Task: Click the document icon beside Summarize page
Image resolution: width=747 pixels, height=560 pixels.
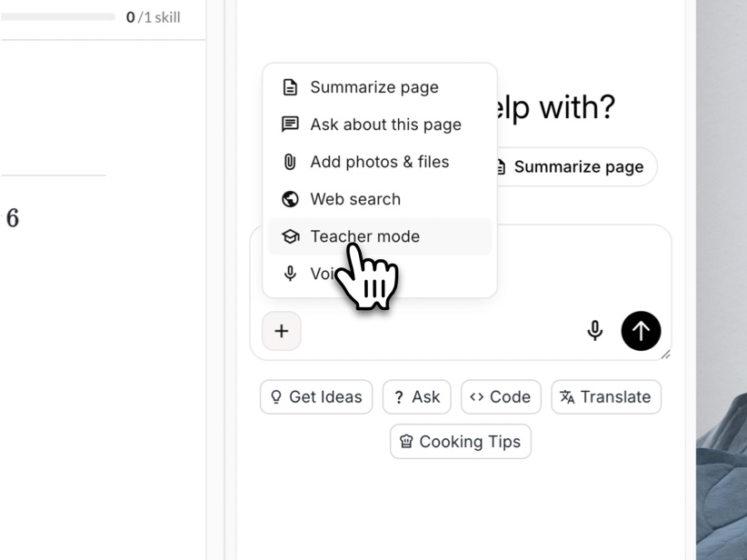Action: pos(290,87)
